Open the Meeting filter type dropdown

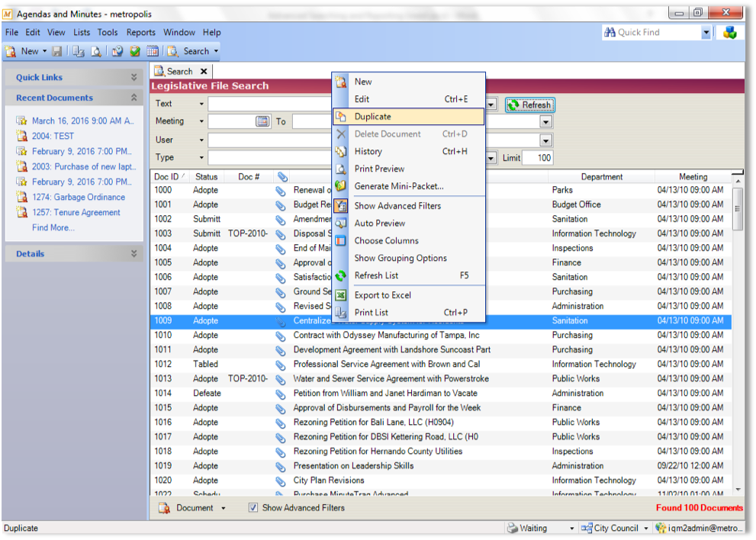pos(201,121)
